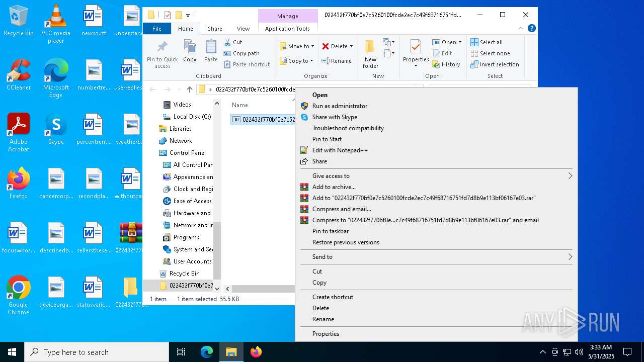
Task: Open Move to dropdown
Action: [297, 46]
